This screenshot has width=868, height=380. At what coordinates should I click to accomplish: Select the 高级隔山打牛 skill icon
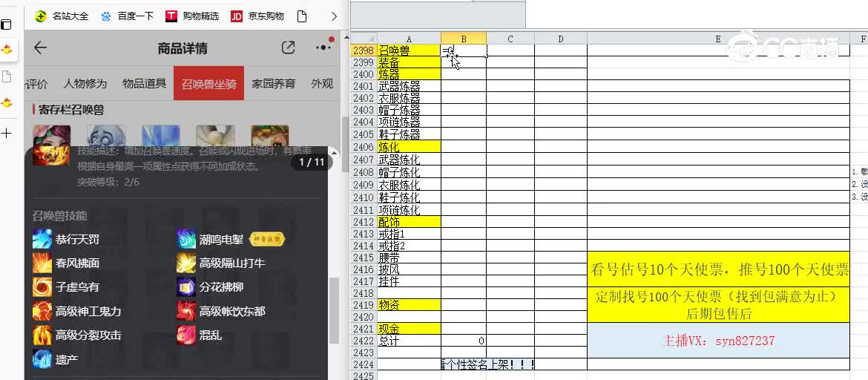[x=186, y=263]
